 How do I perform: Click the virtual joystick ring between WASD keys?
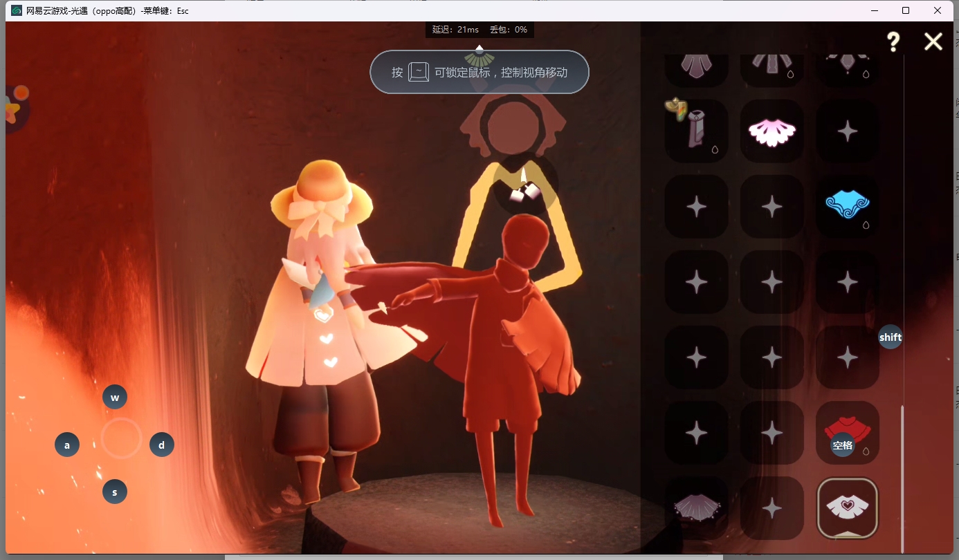[121, 438]
